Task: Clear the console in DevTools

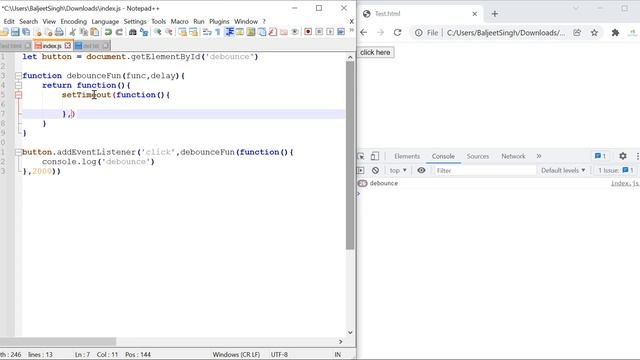Action: (375, 170)
